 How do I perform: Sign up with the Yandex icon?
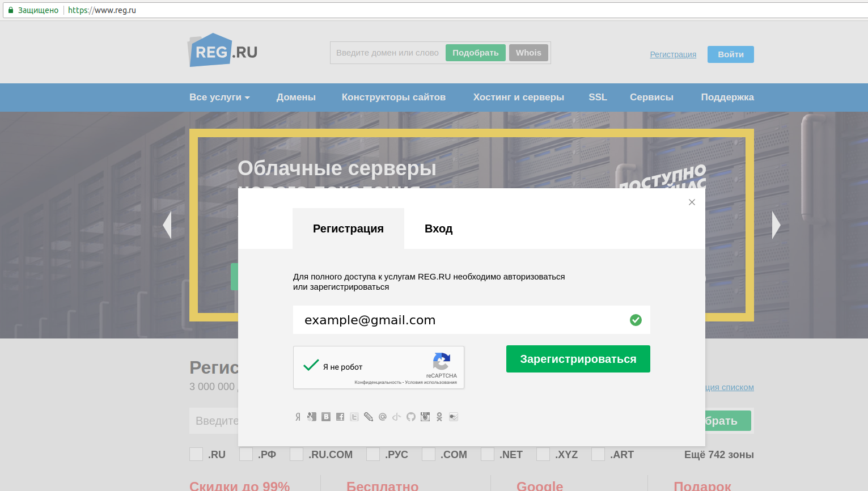coord(298,417)
